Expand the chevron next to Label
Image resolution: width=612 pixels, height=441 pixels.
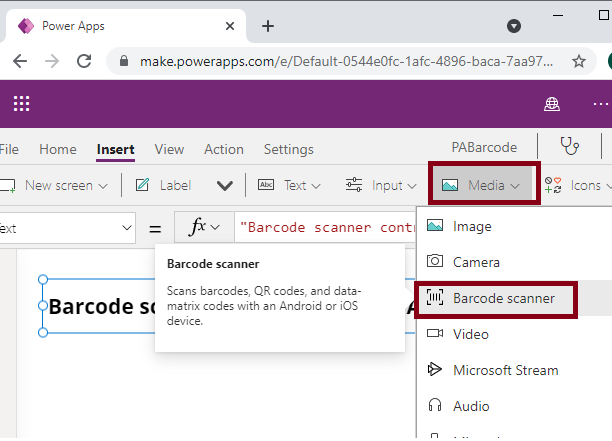pyautogui.click(x=225, y=186)
